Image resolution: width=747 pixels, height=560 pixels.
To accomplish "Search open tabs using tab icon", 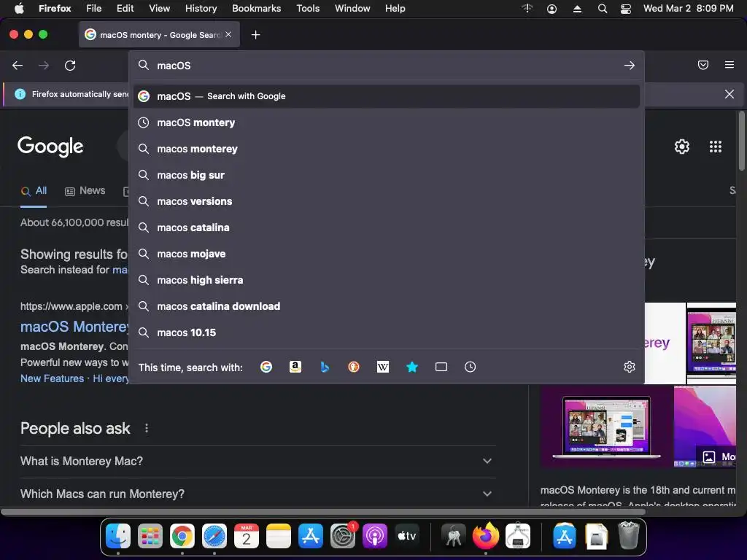I will tap(441, 367).
